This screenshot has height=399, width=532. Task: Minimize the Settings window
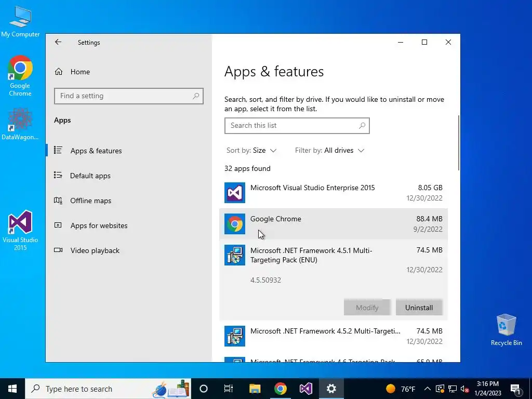[401, 42]
